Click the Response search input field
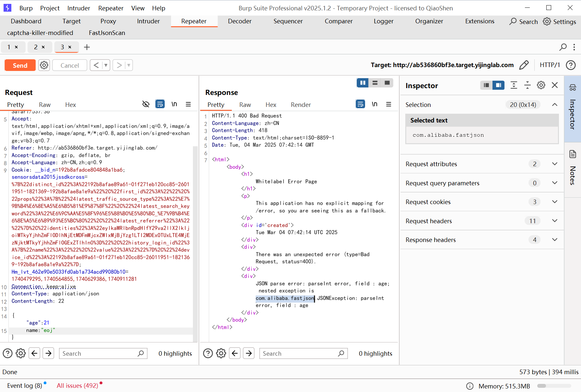The image size is (581, 392). pyautogui.click(x=299, y=353)
